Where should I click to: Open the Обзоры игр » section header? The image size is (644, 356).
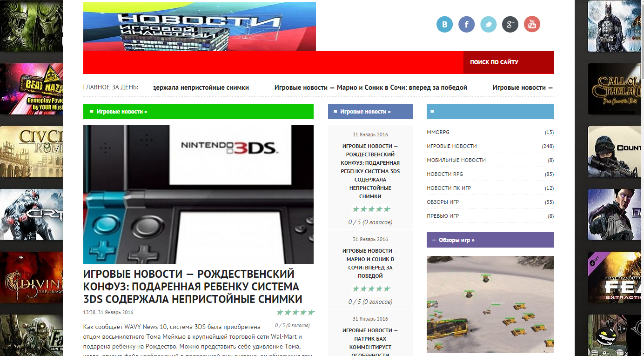point(456,240)
